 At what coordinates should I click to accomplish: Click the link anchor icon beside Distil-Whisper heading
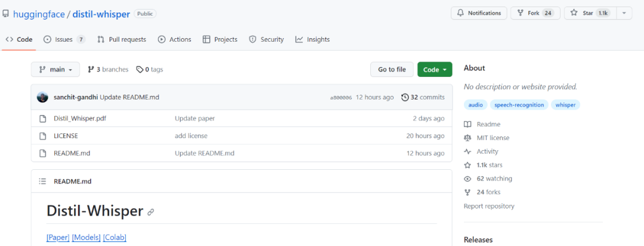(x=151, y=212)
